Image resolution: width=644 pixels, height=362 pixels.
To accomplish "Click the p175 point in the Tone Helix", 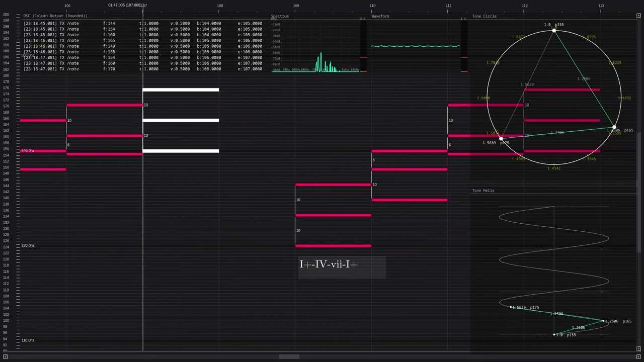I will point(511,307).
